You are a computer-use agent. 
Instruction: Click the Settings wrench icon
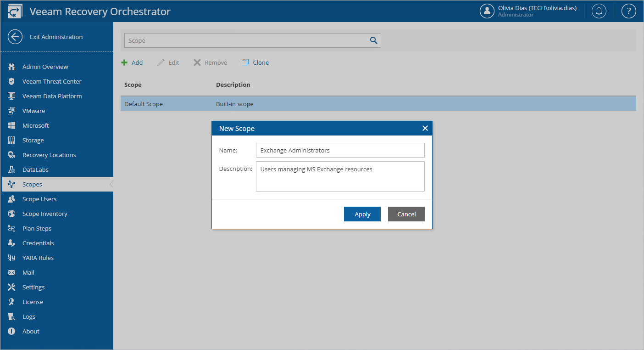(x=12, y=287)
